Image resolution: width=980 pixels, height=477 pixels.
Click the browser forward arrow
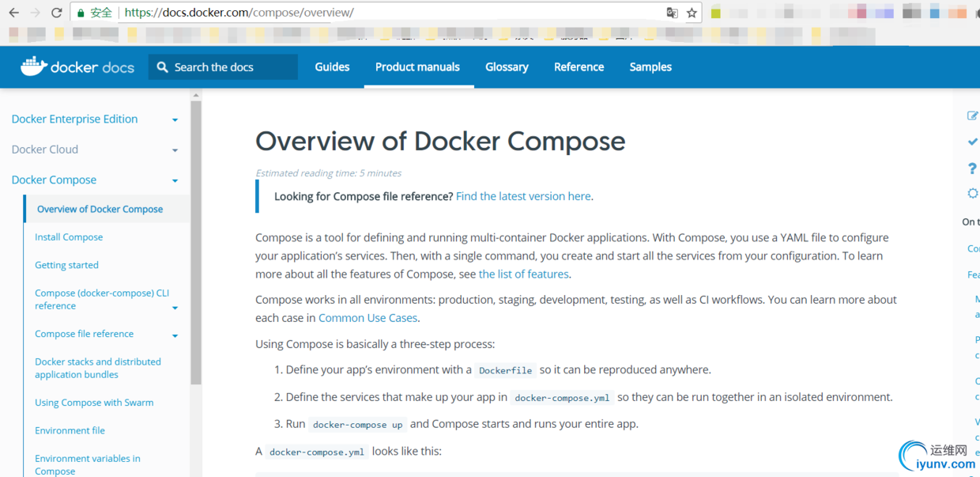point(35,13)
